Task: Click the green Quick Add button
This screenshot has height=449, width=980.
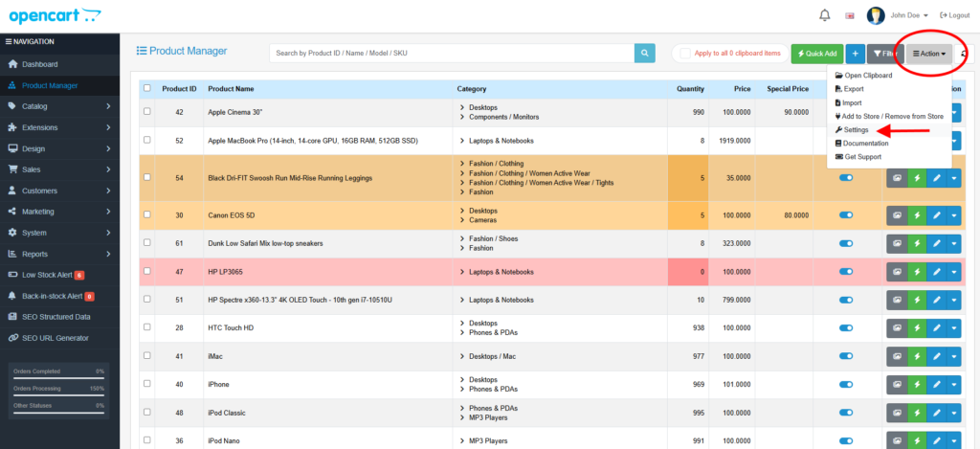Action: coord(817,54)
